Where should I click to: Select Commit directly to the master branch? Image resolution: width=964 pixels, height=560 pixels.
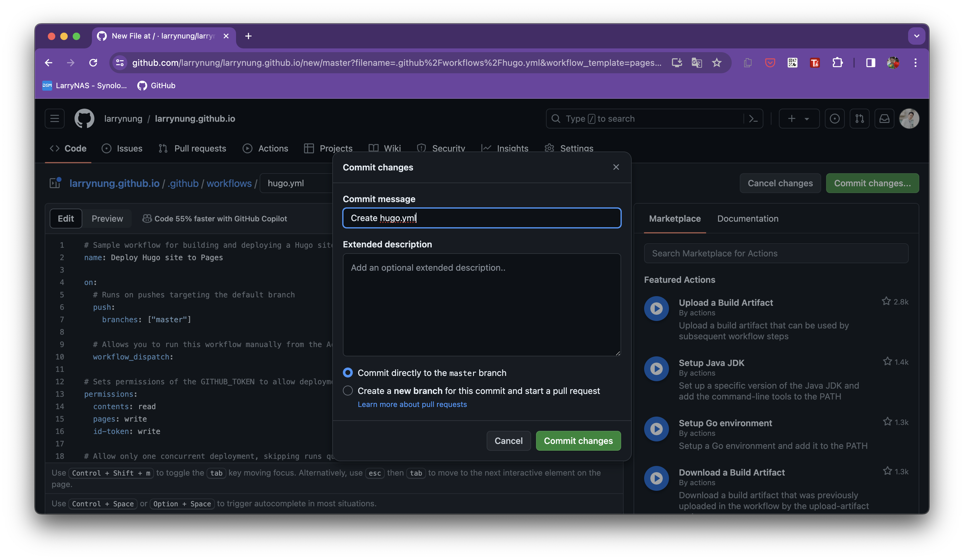(347, 373)
